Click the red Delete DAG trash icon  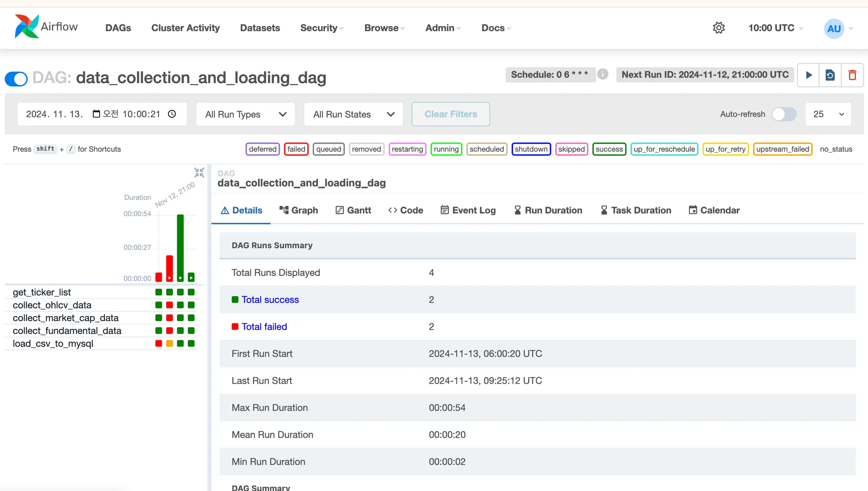click(852, 75)
